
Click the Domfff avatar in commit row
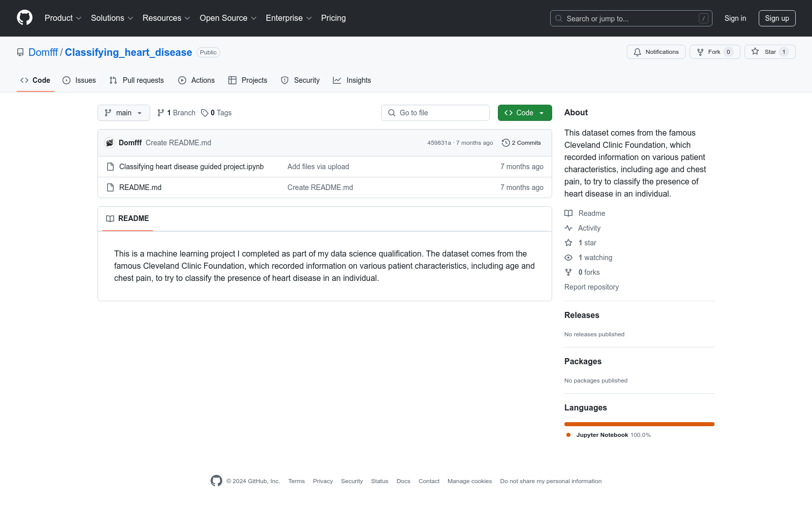(x=110, y=143)
